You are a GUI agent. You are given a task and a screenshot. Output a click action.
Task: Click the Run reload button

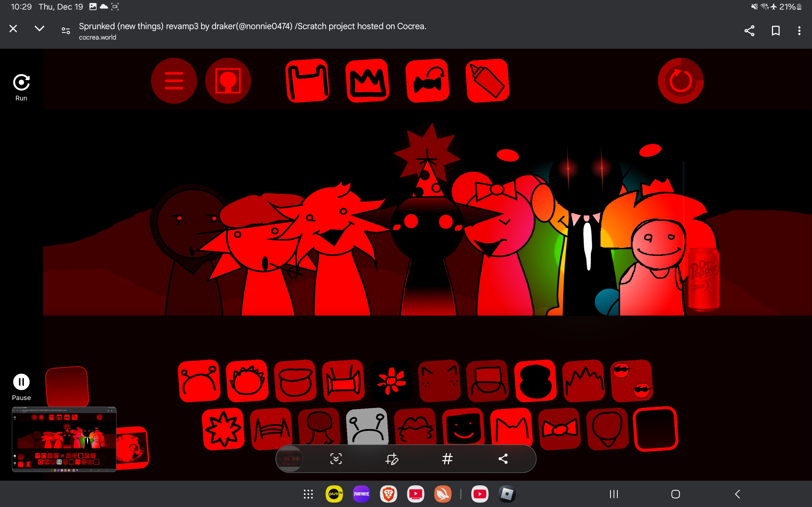point(21,87)
